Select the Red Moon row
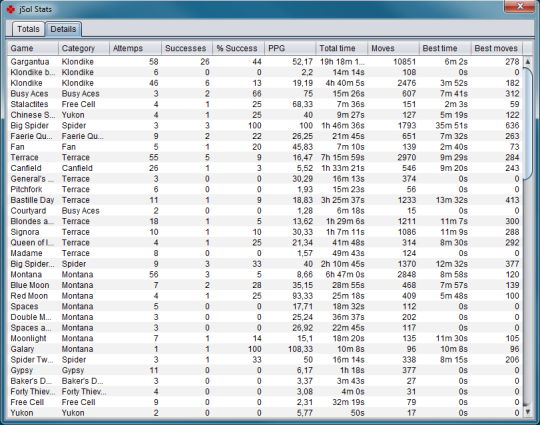The height and width of the screenshot is (425, 540). pos(265,296)
